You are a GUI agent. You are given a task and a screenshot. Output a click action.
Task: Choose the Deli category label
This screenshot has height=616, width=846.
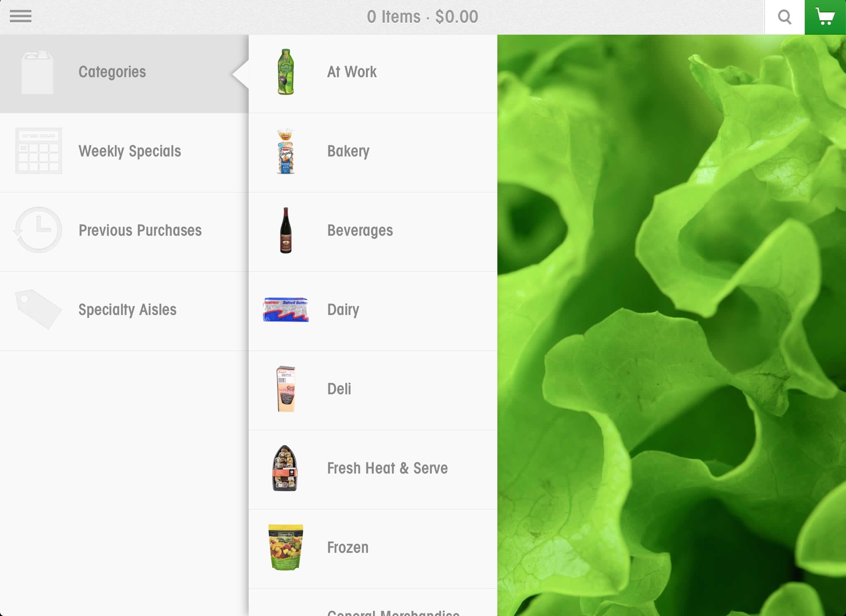pos(339,389)
